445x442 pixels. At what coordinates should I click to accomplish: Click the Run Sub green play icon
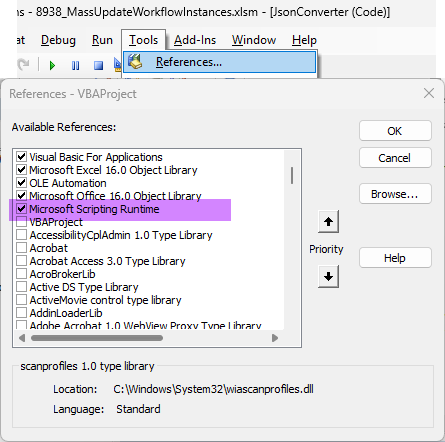click(x=52, y=65)
